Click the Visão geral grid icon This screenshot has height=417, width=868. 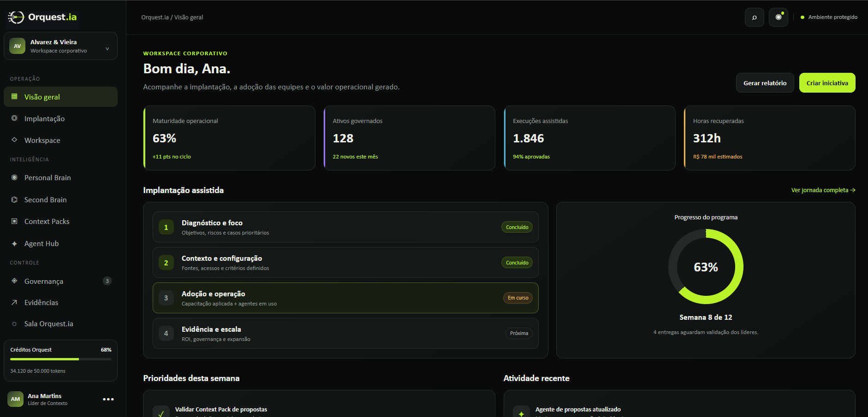tap(14, 97)
